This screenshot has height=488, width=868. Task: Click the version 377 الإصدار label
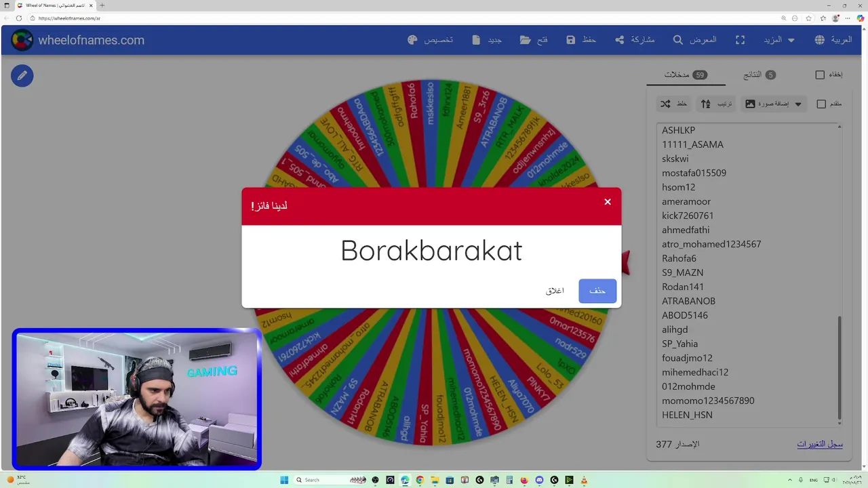677,444
